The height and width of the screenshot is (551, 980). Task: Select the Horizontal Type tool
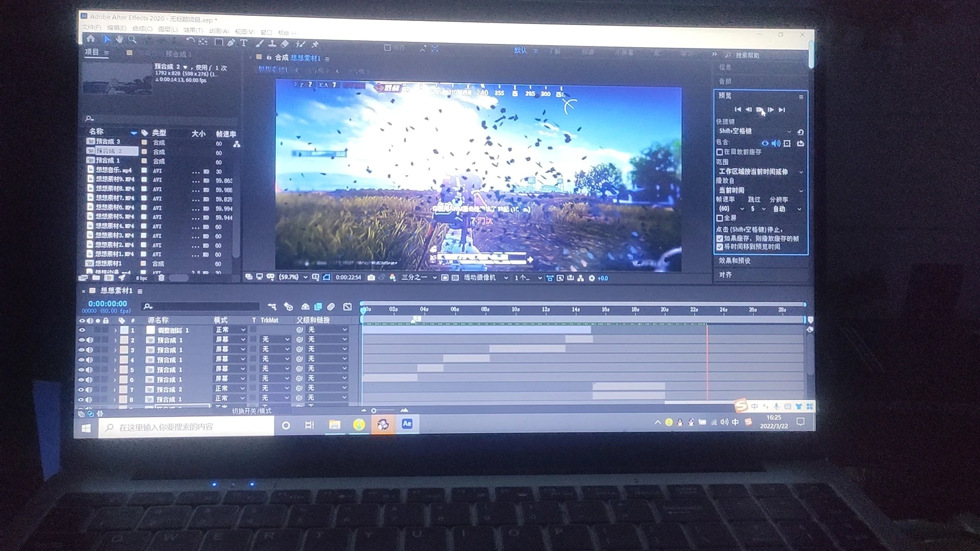tap(244, 43)
